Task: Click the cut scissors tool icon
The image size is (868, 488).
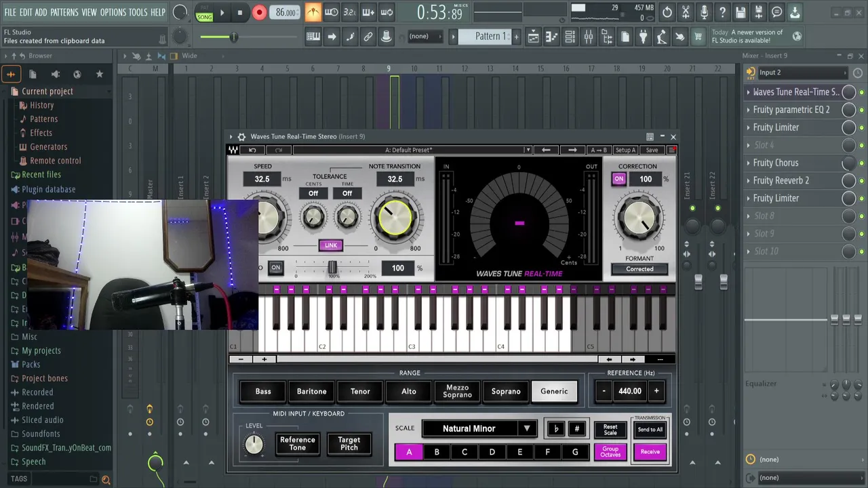Action: (x=686, y=12)
